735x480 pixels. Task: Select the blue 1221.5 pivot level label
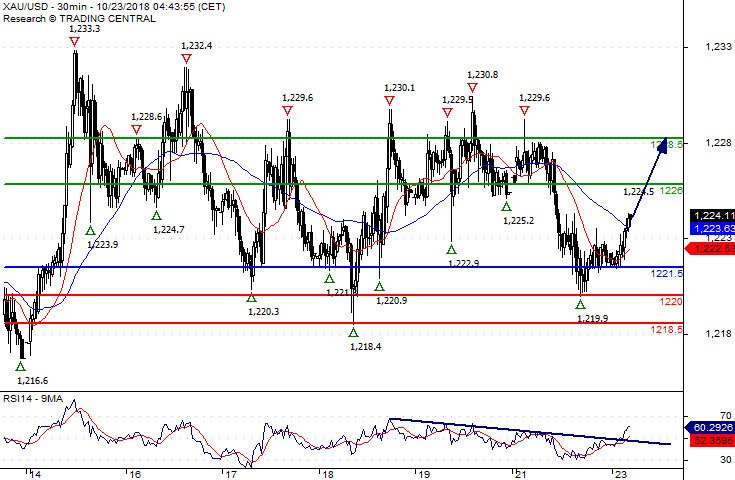tap(667, 273)
